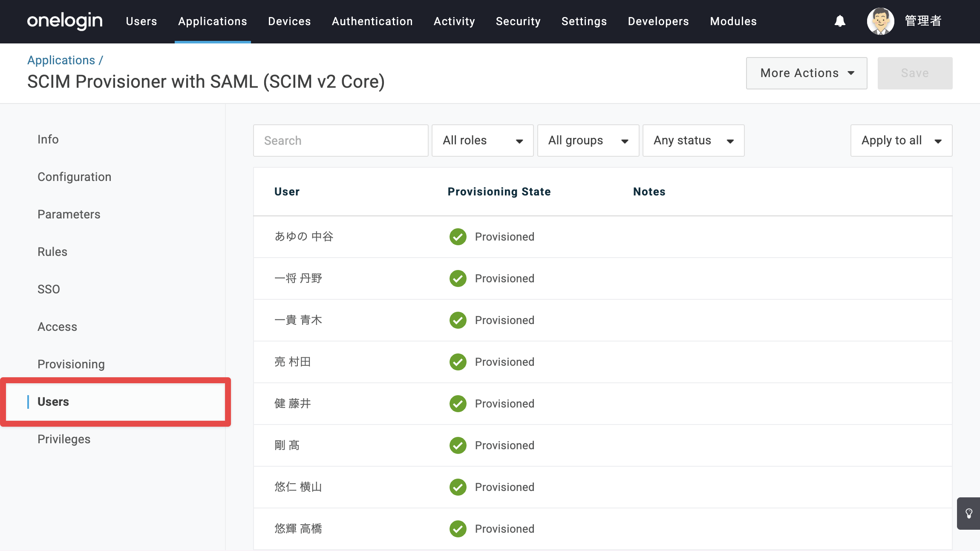Click the User column header
The image size is (980, 551).
point(287,192)
